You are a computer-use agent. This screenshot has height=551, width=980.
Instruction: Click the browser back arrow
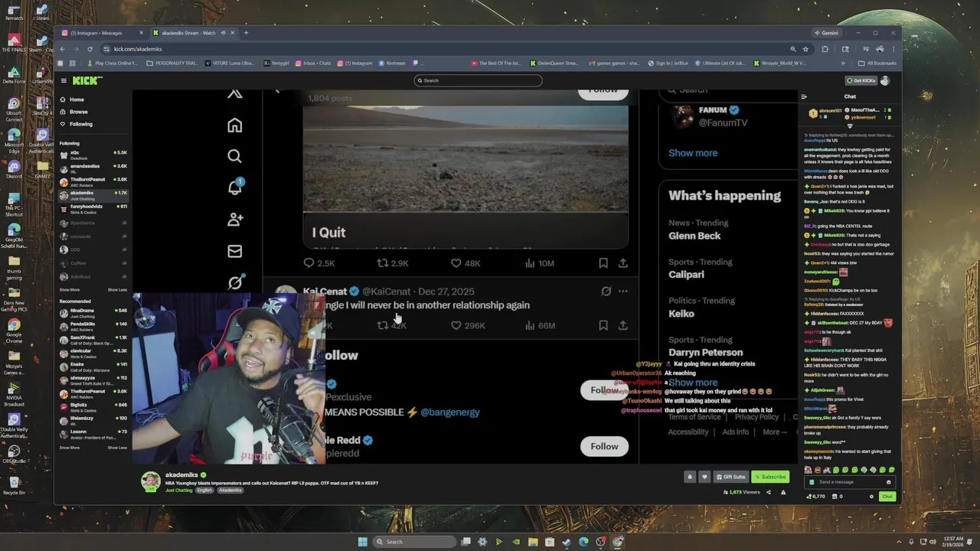pyautogui.click(x=63, y=49)
